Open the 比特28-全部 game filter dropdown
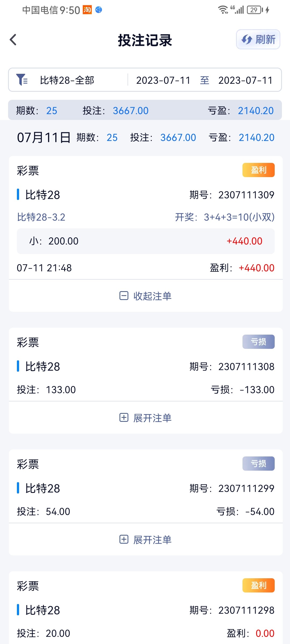 click(67, 80)
